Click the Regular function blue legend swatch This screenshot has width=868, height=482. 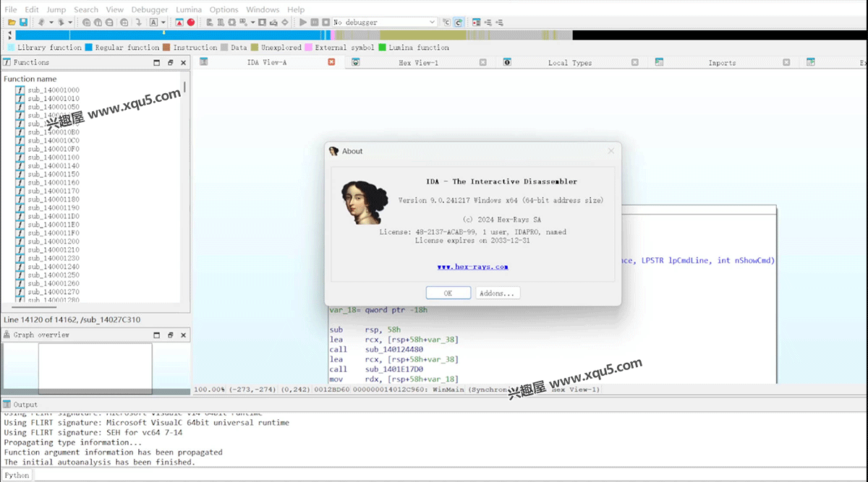88,48
